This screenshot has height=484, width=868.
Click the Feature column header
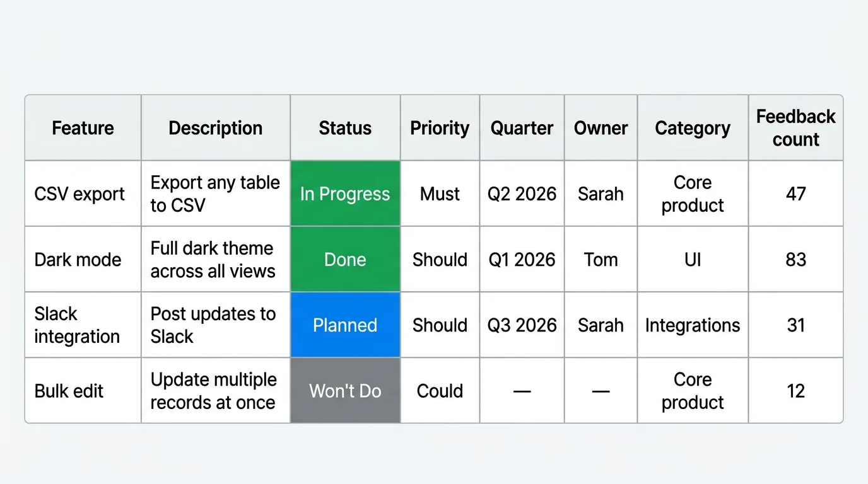point(83,128)
